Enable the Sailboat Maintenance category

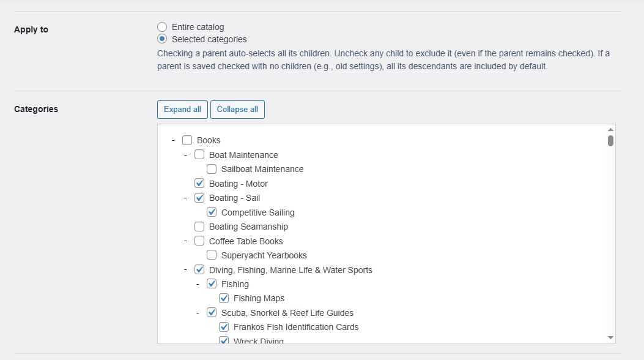[x=212, y=169]
